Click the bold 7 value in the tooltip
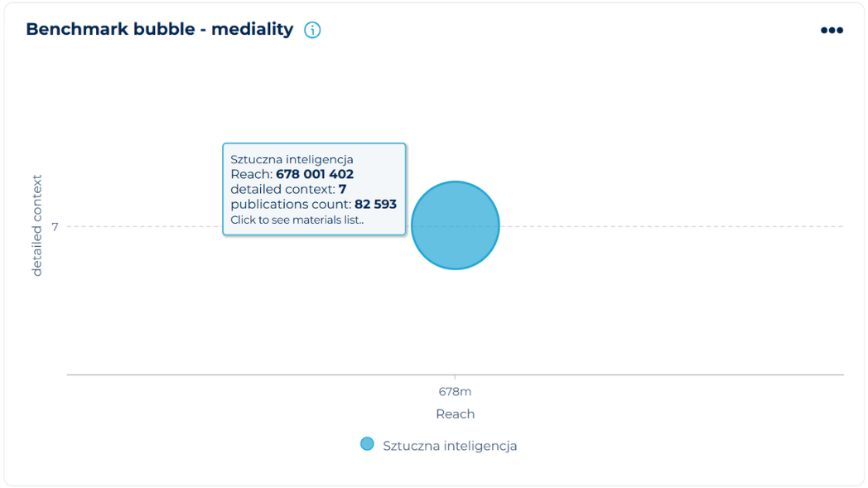This screenshot has width=868, height=488. click(342, 189)
